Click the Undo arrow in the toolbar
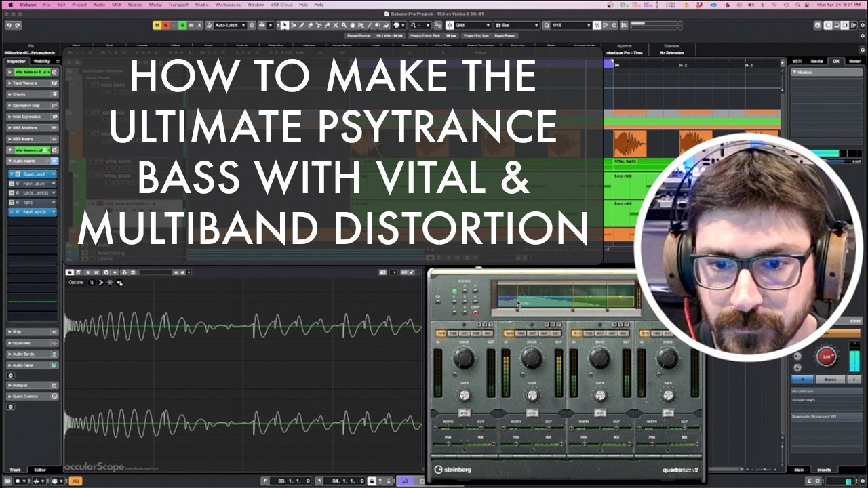 [9, 26]
